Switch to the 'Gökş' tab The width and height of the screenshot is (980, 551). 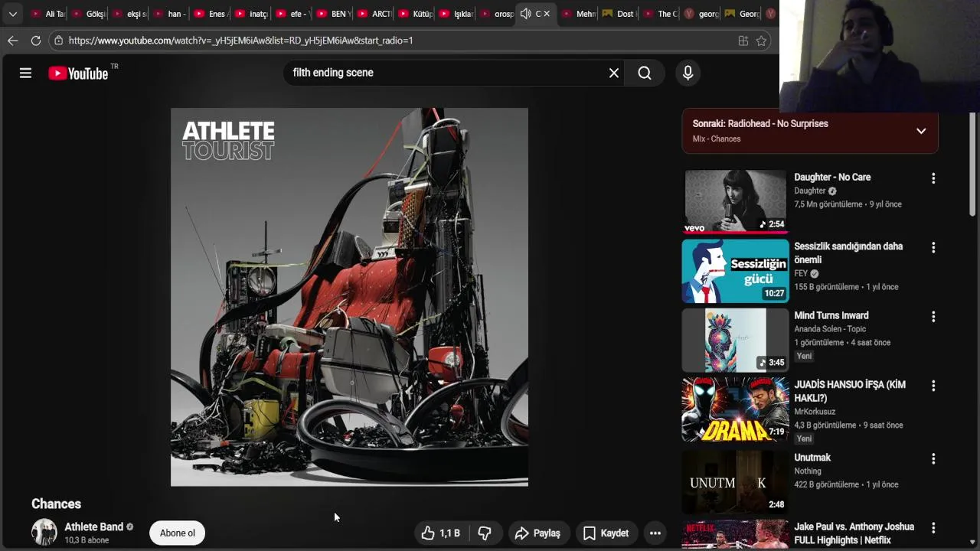pyautogui.click(x=88, y=14)
